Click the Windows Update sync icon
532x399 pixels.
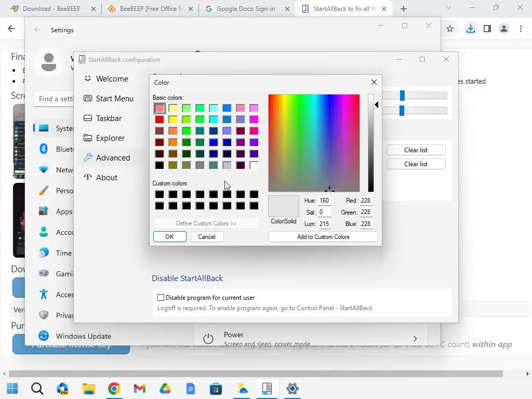44,336
